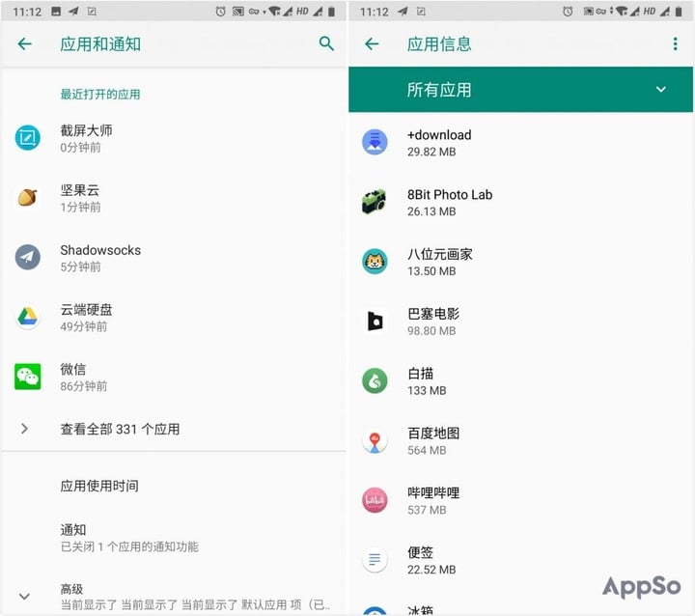Select 巴塞电影 app name
This screenshot has height=616, width=695.
coord(433,314)
